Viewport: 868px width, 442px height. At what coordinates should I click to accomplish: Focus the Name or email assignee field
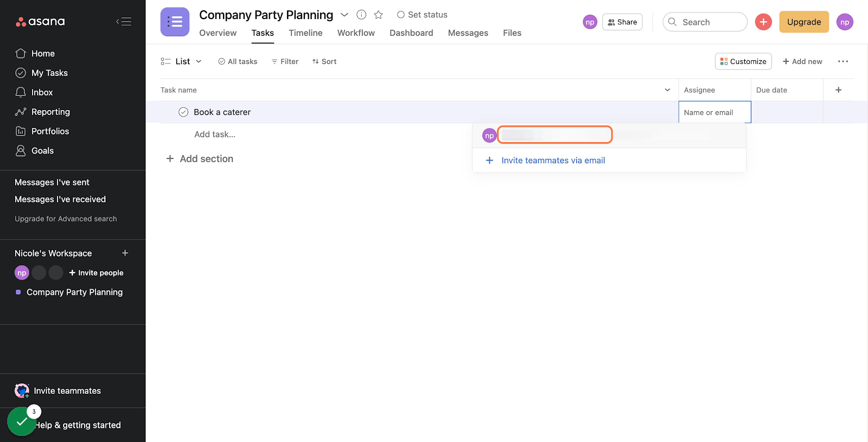coord(714,112)
